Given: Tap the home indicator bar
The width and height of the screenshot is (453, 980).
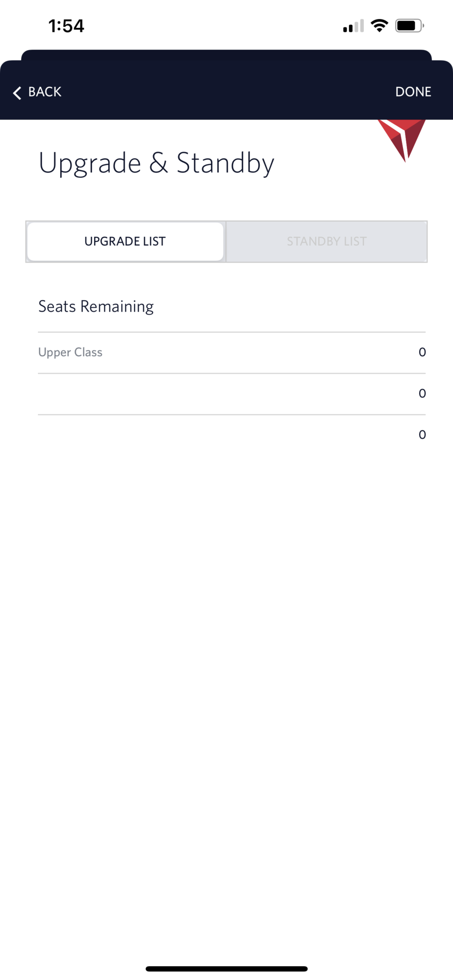Looking at the screenshot, I should 226,969.
